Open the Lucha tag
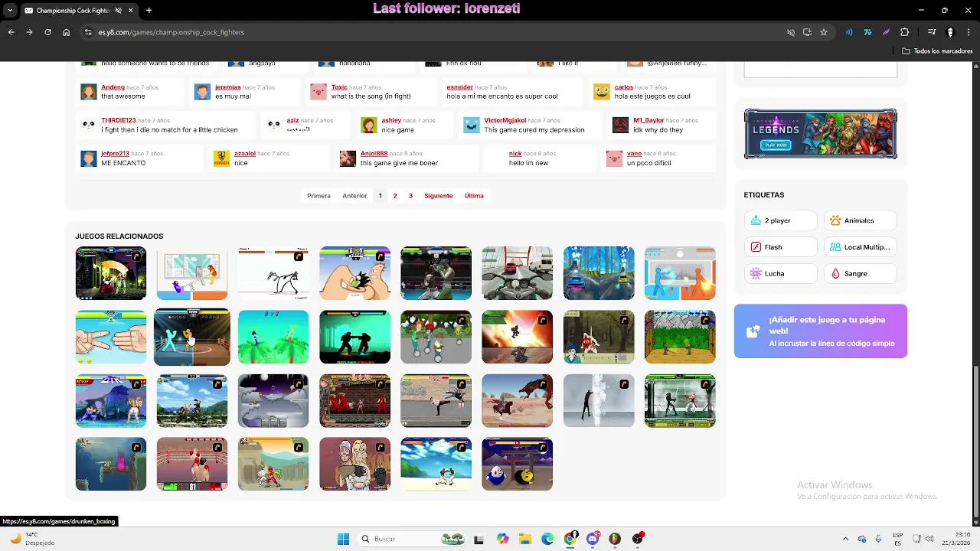 [x=781, y=273]
